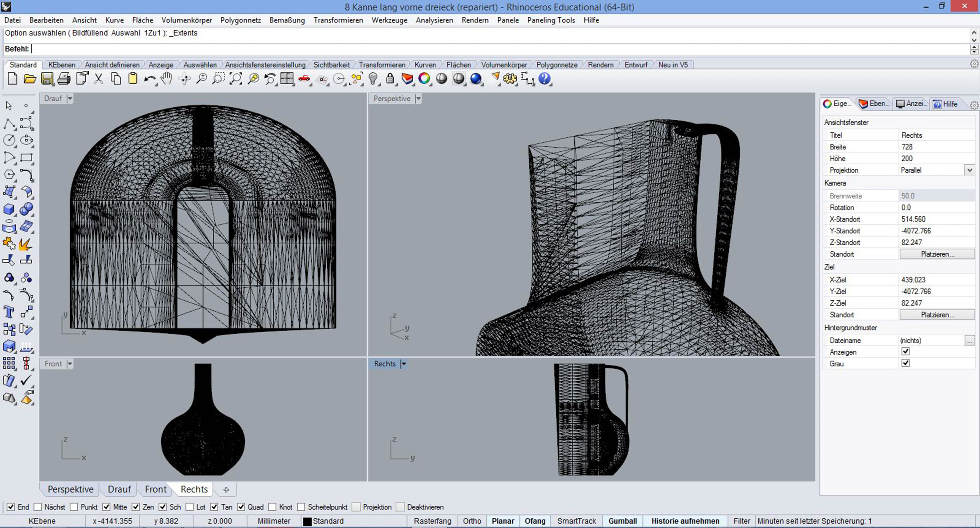Select the Pan hand tool
980x528 pixels.
pyautogui.click(x=166, y=79)
